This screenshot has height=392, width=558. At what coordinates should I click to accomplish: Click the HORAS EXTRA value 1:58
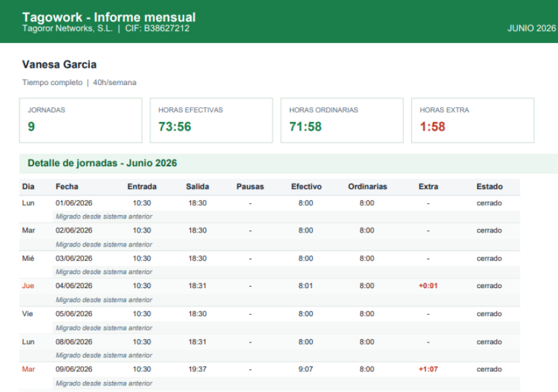click(x=432, y=127)
